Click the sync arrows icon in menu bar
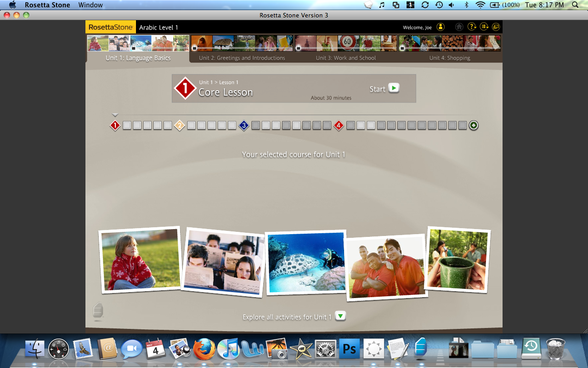 point(425,5)
